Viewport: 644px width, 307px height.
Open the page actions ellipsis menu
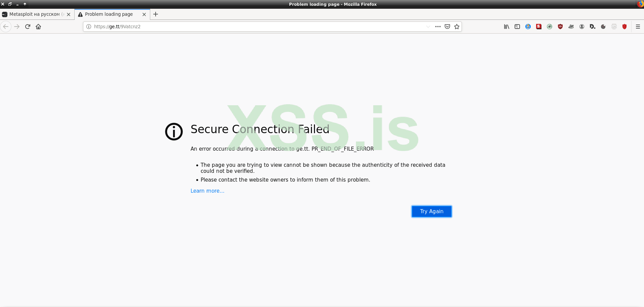coord(438,27)
